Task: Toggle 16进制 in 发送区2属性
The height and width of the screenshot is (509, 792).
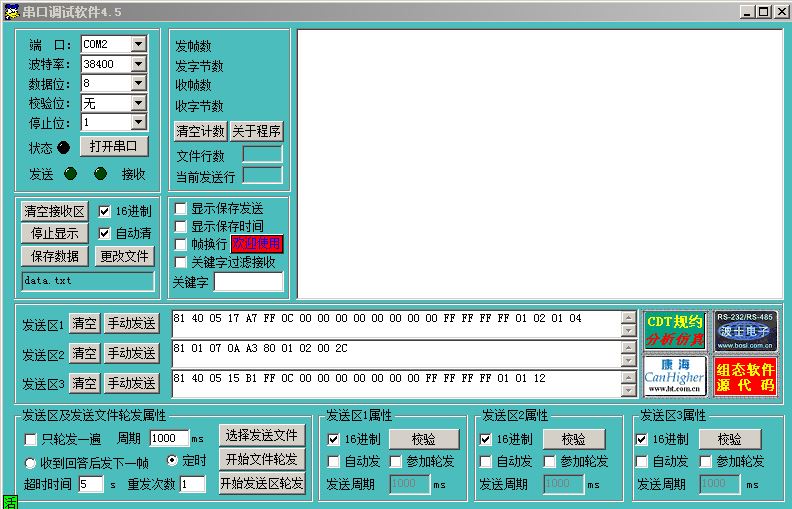Action: (x=485, y=439)
